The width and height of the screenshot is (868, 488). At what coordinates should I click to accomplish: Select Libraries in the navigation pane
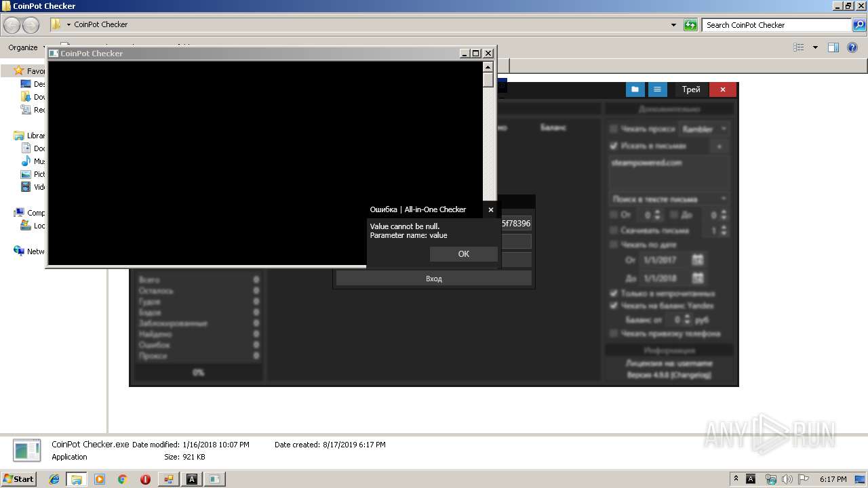pyautogui.click(x=30, y=136)
